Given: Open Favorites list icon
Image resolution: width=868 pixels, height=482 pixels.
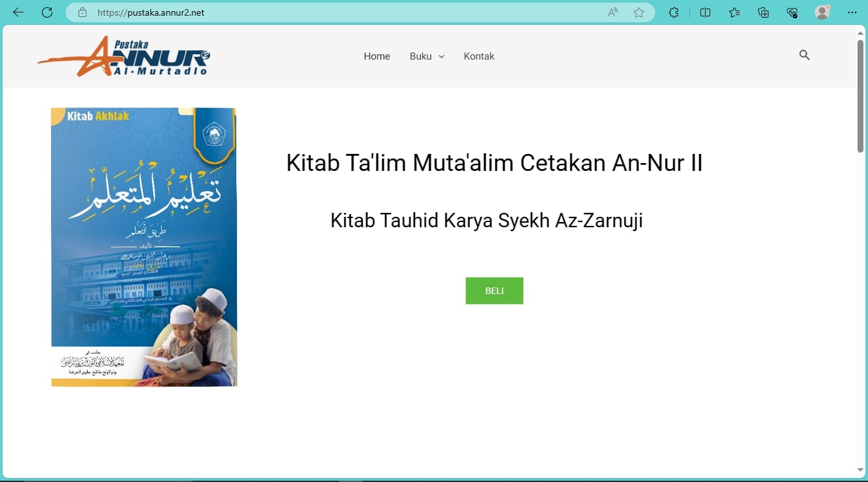Looking at the screenshot, I should [x=734, y=12].
